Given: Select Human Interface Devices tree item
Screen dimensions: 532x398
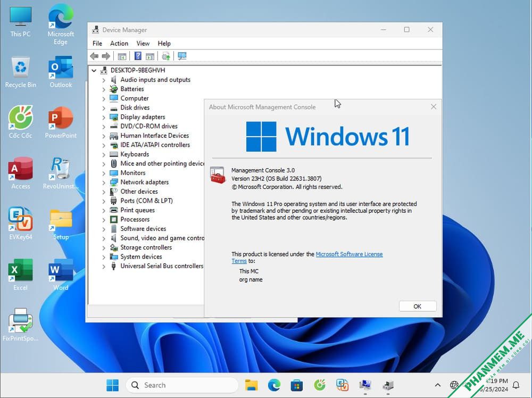Looking at the screenshot, I should click(154, 136).
